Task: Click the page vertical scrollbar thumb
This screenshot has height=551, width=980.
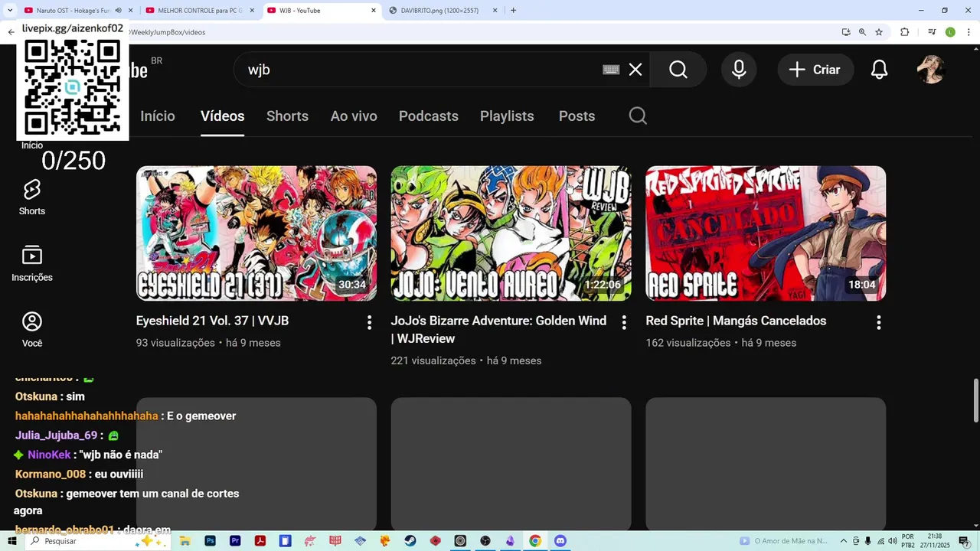Action: pos(975,399)
